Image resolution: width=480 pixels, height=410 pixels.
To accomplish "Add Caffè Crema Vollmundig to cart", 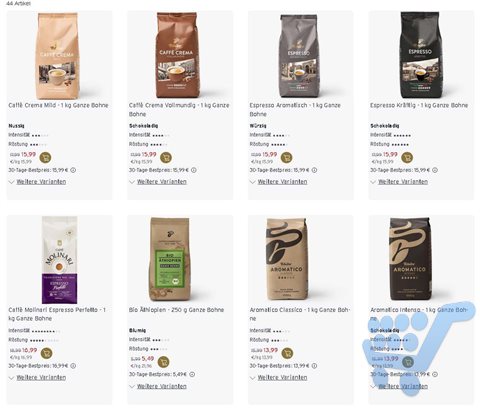I will 166,157.
